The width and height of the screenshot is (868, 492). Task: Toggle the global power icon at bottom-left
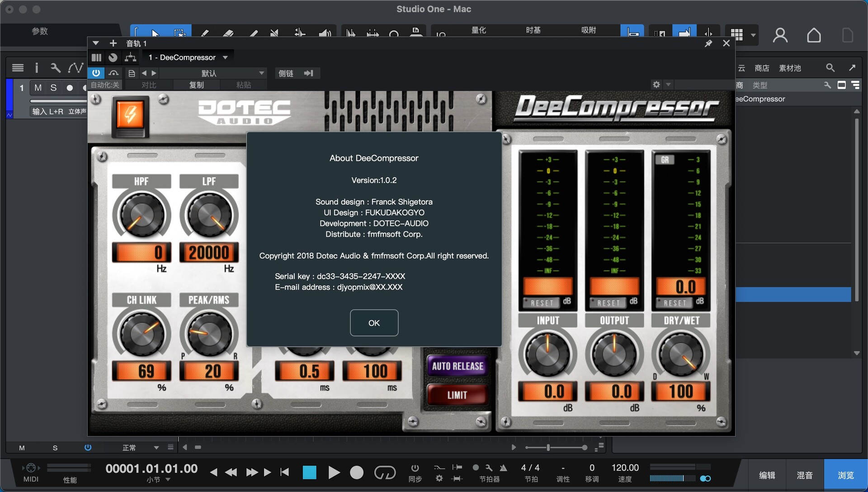click(x=88, y=447)
